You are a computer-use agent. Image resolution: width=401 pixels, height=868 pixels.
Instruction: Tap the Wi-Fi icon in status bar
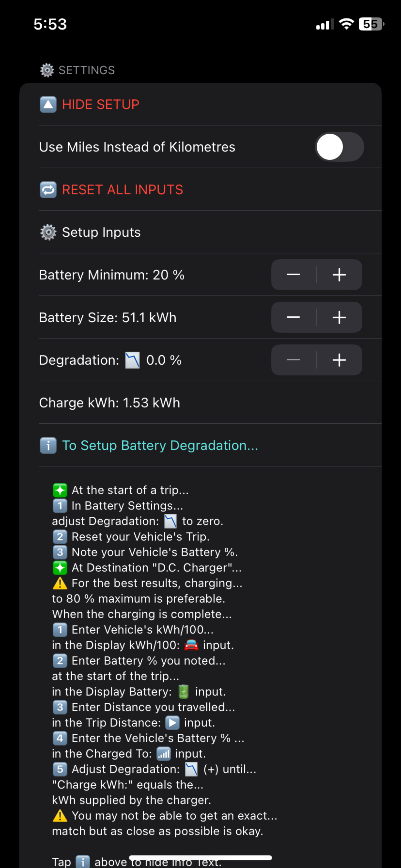click(346, 24)
